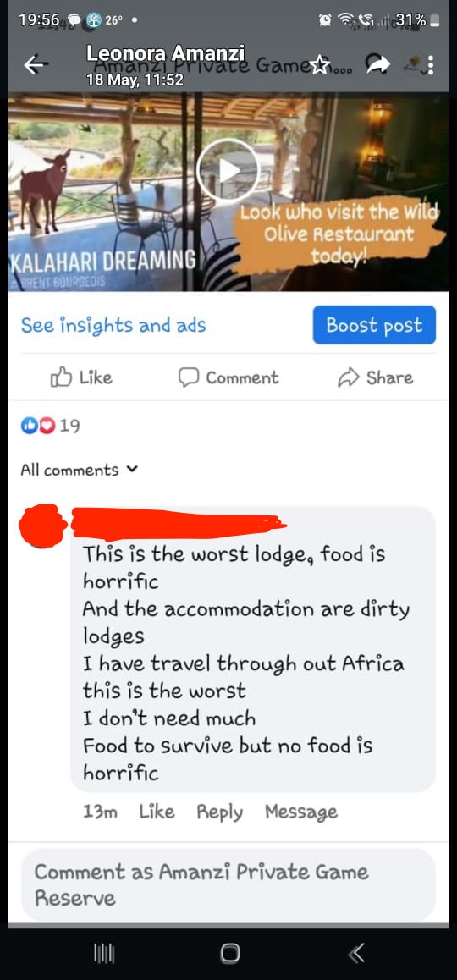Message the comment author
The image size is (457, 980).
300,812
